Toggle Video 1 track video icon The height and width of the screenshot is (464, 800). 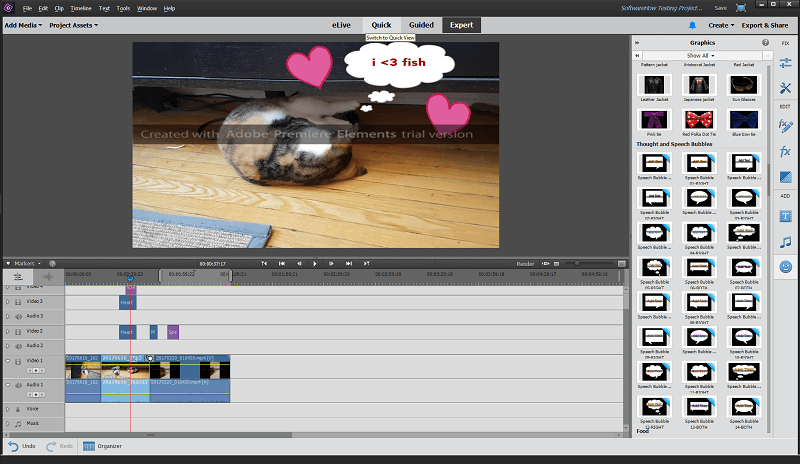[18, 361]
